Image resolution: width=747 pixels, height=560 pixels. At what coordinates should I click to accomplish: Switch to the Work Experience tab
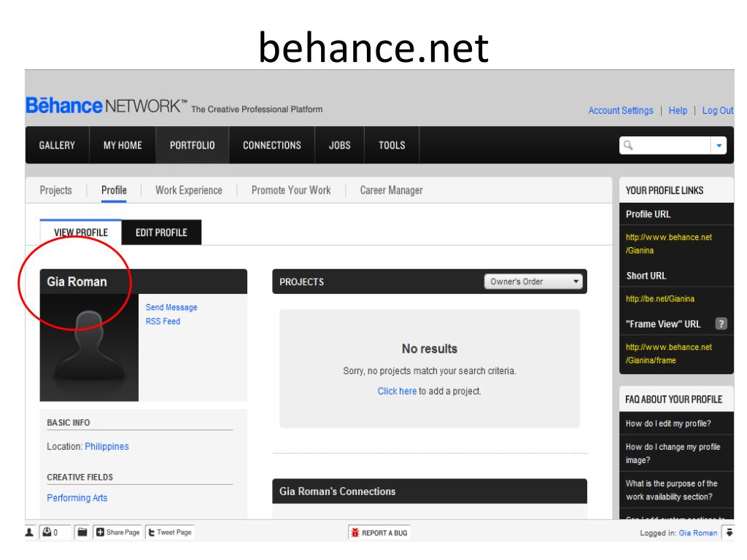(x=189, y=190)
